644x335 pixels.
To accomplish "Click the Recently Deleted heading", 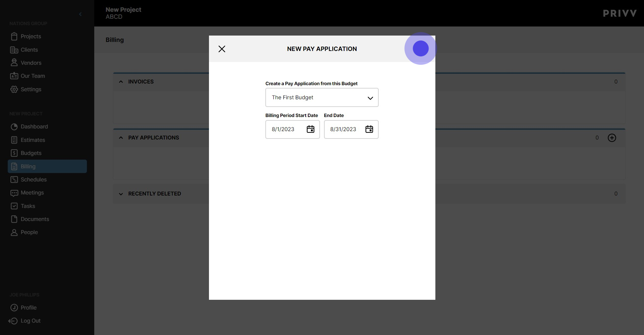I will 155,194.
